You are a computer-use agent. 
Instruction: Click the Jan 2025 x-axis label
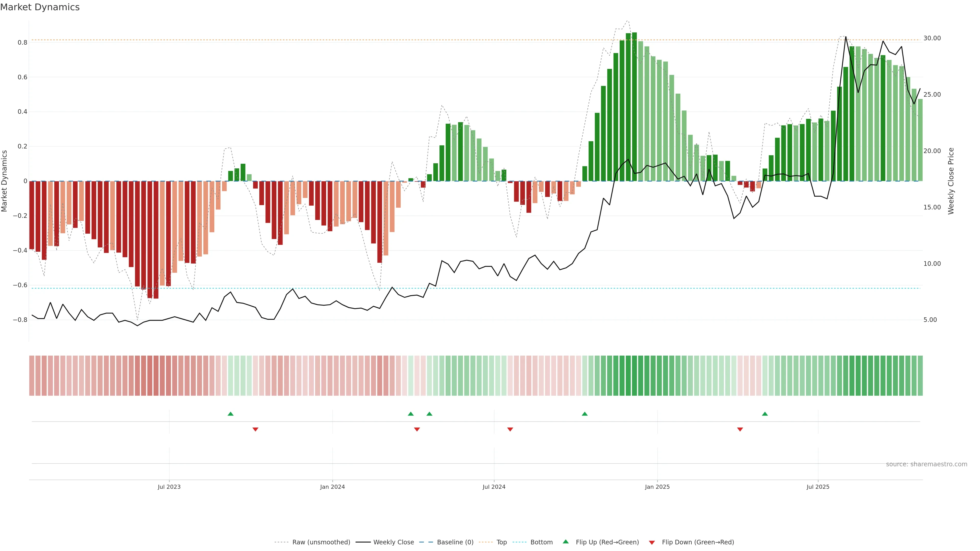coord(657,487)
